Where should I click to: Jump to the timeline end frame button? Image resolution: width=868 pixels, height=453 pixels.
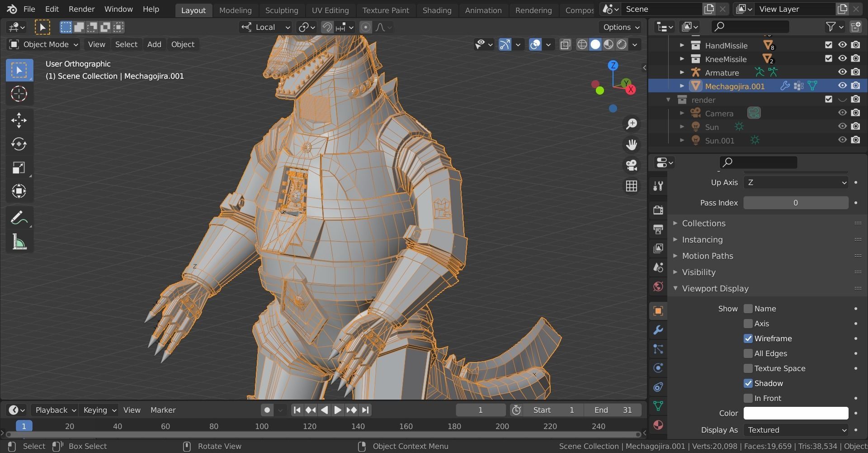tap(365, 410)
